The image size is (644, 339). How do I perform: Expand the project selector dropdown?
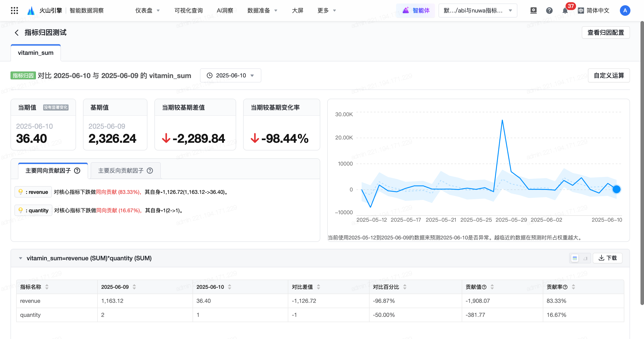[x=478, y=11]
